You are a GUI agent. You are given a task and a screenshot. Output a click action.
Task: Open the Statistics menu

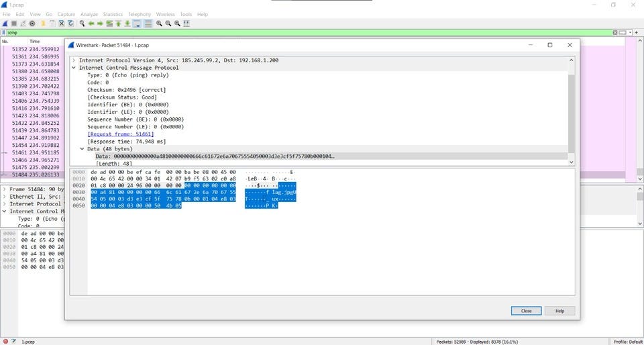[113, 14]
